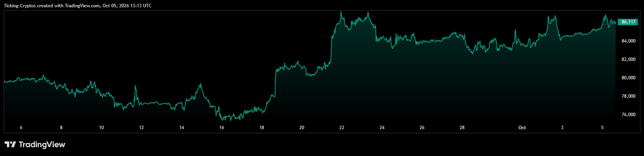Image resolution: width=644 pixels, height=156 pixels.
Task: Select the 3 date label after Oct
Action: pos(562,128)
